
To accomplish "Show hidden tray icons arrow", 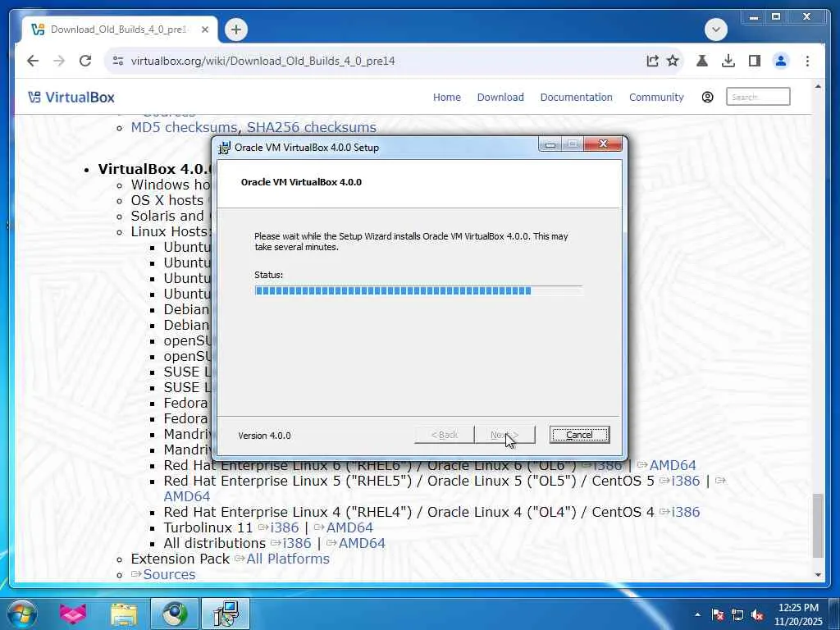I will pos(697,614).
